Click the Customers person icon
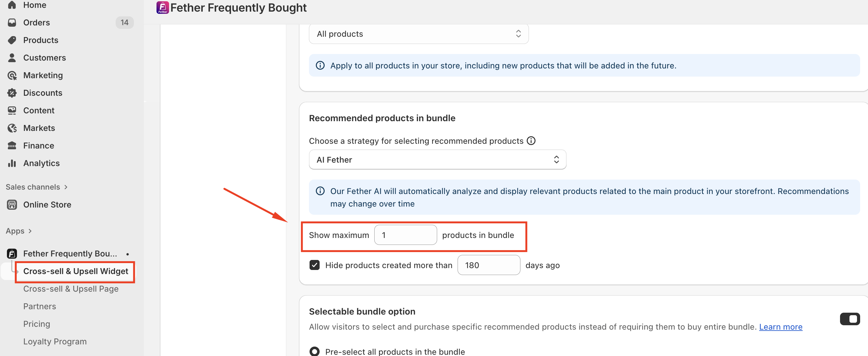This screenshot has width=868, height=356. (12, 57)
